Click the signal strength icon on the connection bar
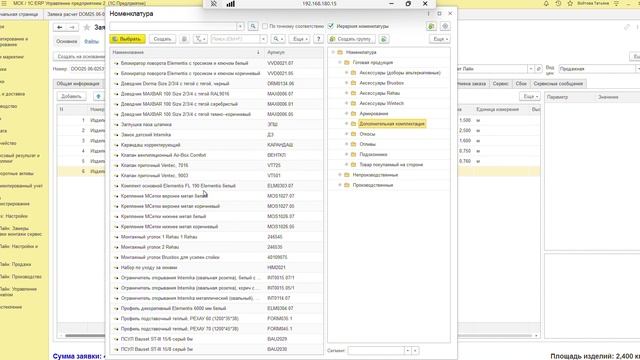Screen dimensions: 640x360 [x=231, y=4]
